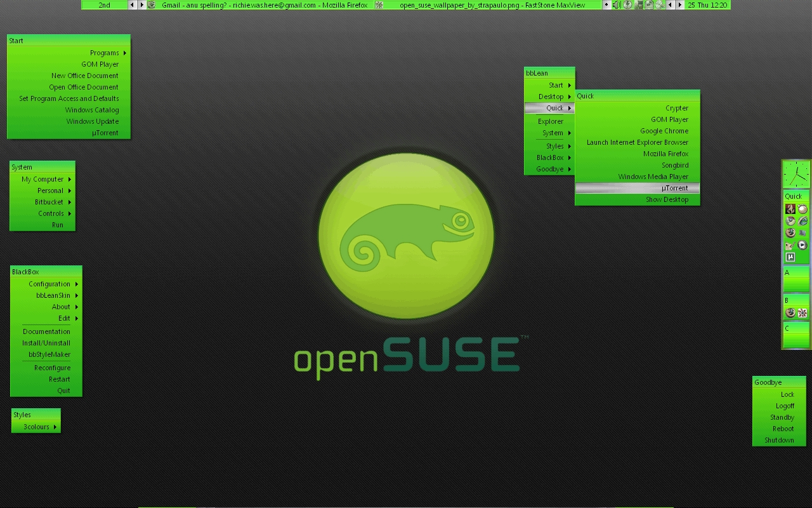Click FastStone icon beside open_suse wallpaper task
The width and height of the screenshot is (812, 508).
coord(379,4)
